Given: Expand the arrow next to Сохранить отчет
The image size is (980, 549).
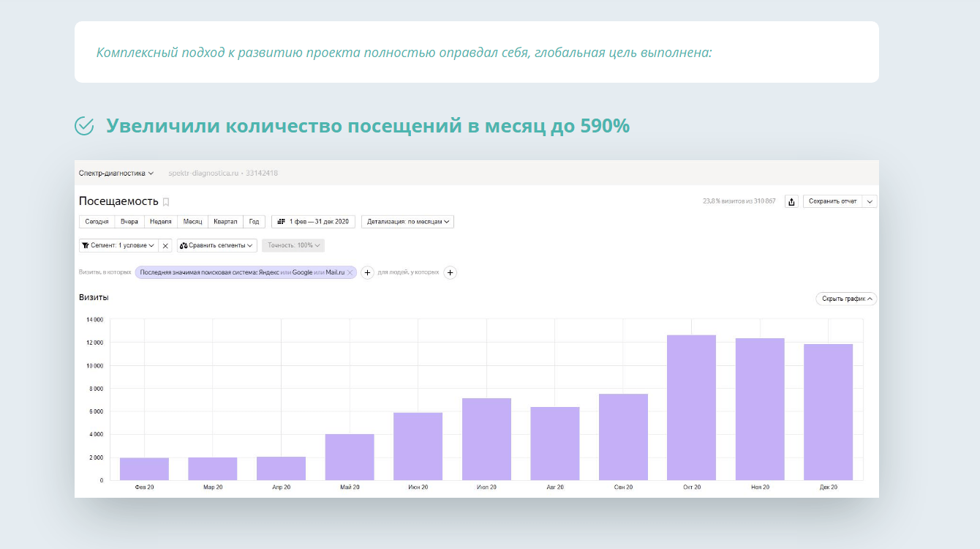Looking at the screenshot, I should click(x=870, y=201).
